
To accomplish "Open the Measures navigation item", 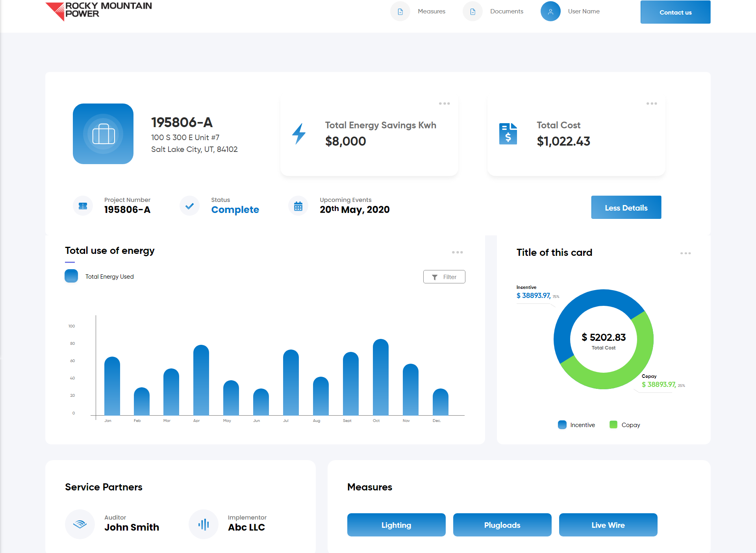I will point(432,11).
